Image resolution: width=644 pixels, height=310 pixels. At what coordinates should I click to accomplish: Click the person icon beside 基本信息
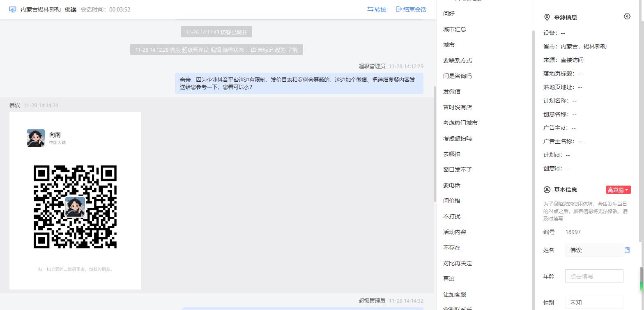tap(547, 190)
